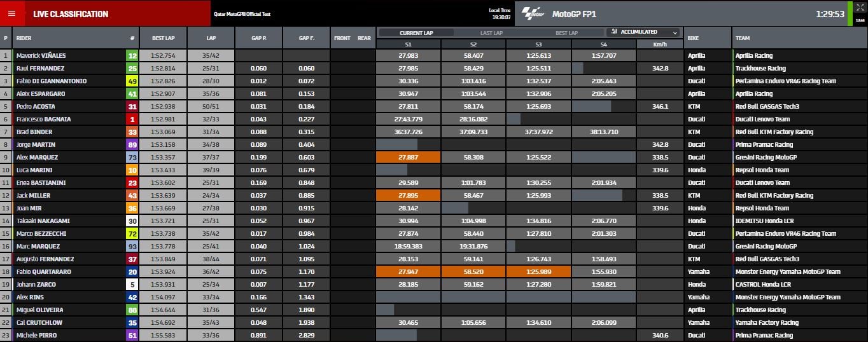This screenshot has width=868, height=342.
Task: Select rider Johann ZARCO
Action: click(36, 284)
